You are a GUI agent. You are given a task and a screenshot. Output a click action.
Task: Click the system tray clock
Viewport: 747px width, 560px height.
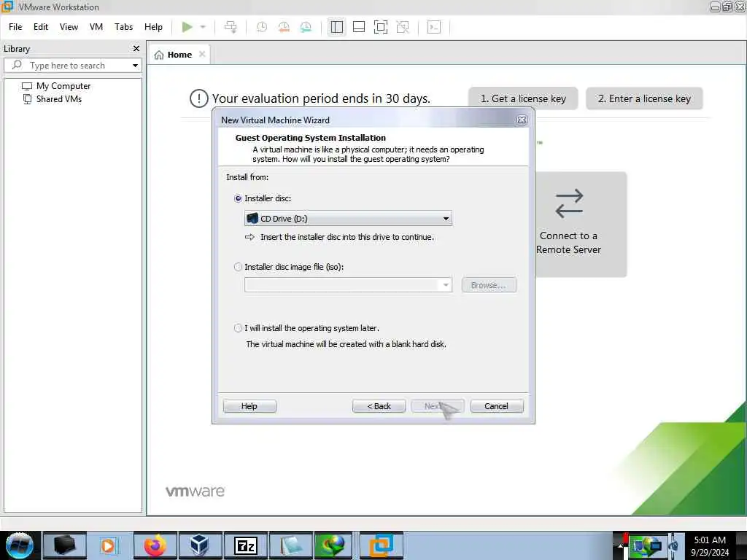(710, 546)
